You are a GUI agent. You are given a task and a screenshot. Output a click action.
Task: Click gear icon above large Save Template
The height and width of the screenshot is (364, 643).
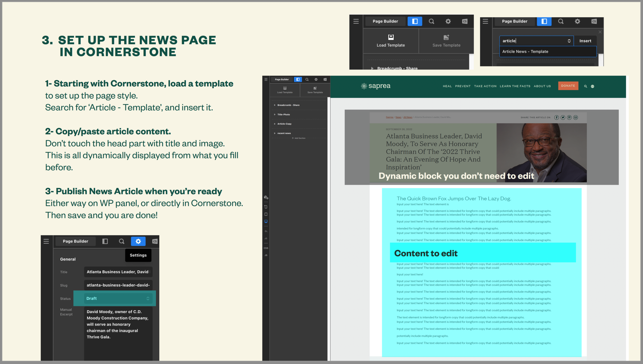click(448, 21)
